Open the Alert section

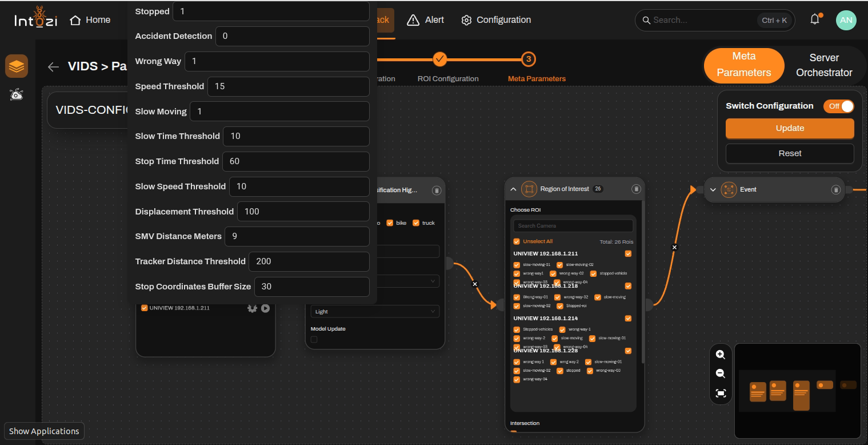tap(425, 20)
